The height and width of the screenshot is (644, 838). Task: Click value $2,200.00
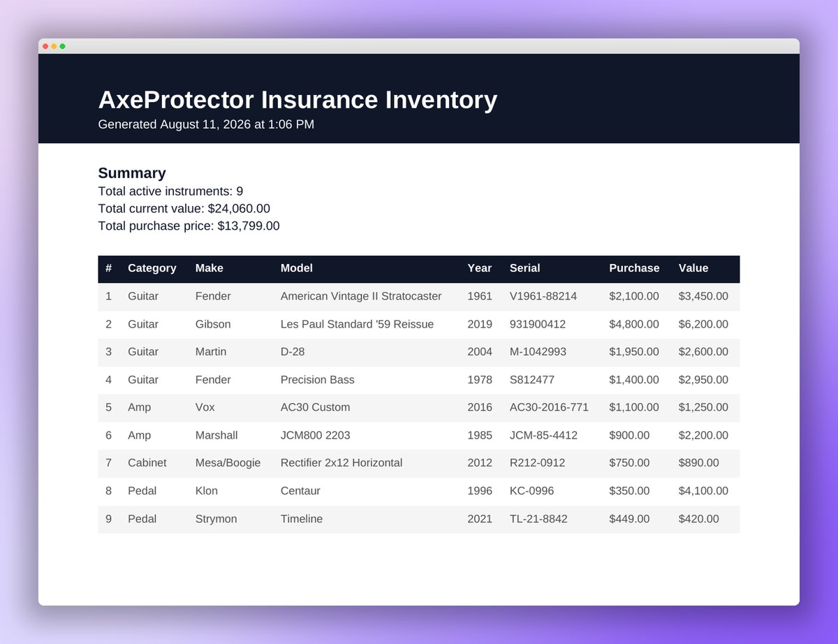pos(703,435)
